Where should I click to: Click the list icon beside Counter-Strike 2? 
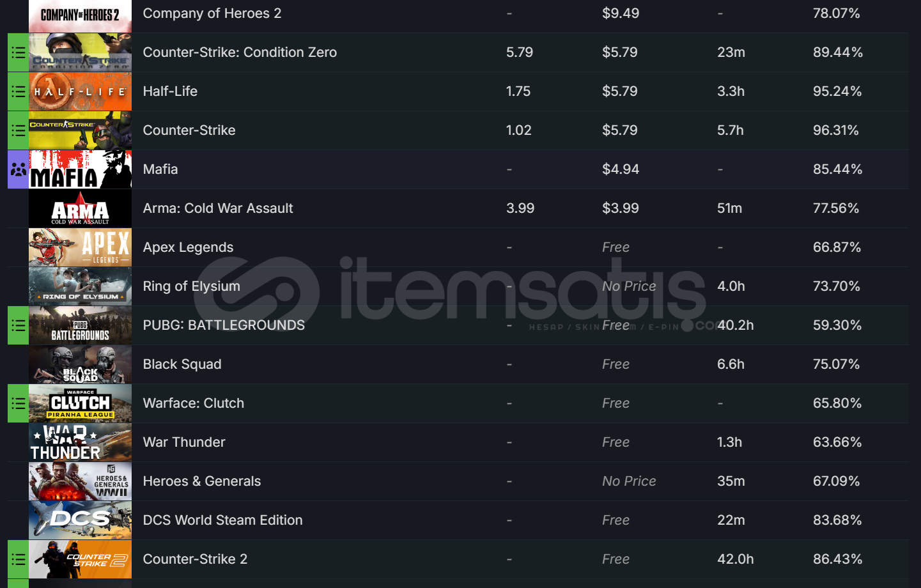18,559
